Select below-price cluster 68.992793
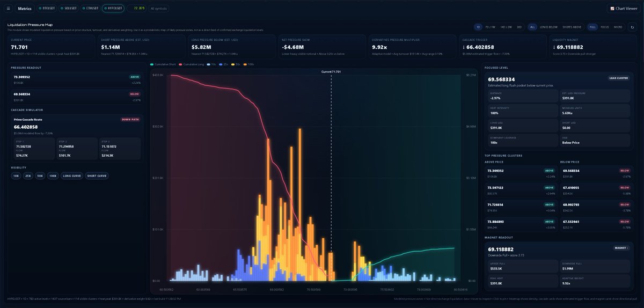 (597, 207)
